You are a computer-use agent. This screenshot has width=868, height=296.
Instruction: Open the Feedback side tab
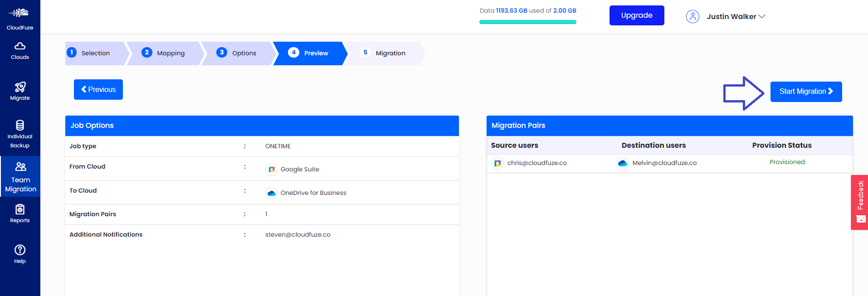click(859, 202)
